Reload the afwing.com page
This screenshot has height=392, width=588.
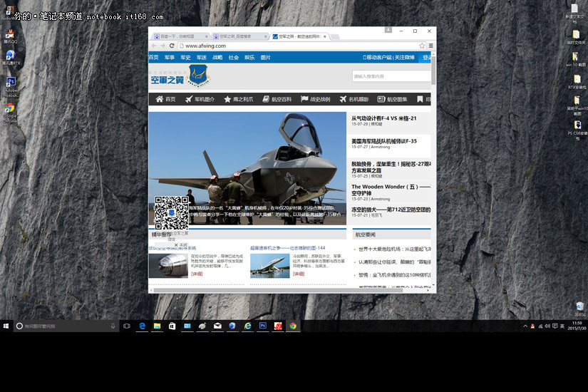tap(172, 46)
